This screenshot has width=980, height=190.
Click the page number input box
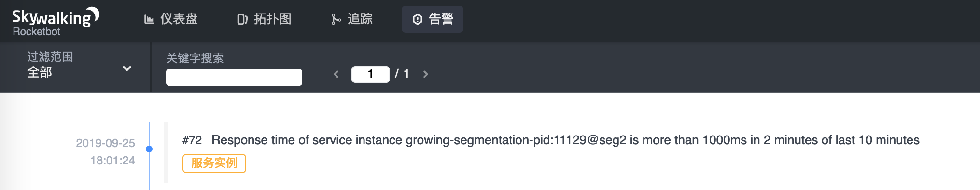pos(371,74)
